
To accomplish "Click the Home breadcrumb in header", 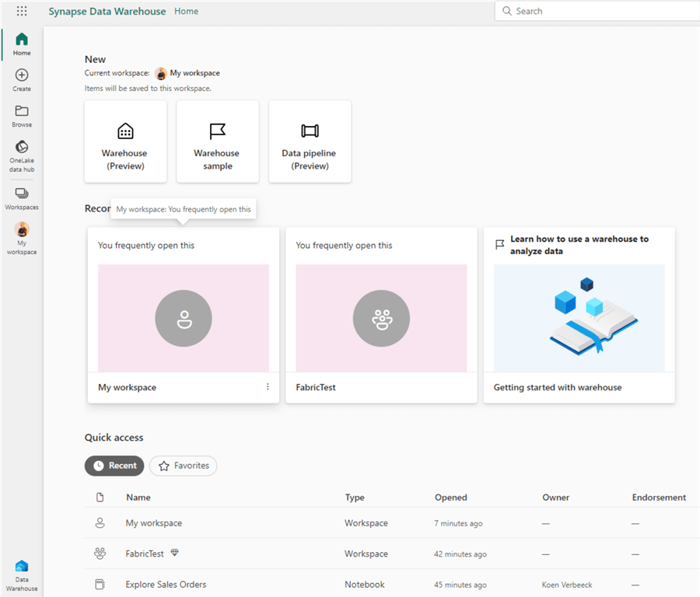I will pyautogui.click(x=186, y=11).
